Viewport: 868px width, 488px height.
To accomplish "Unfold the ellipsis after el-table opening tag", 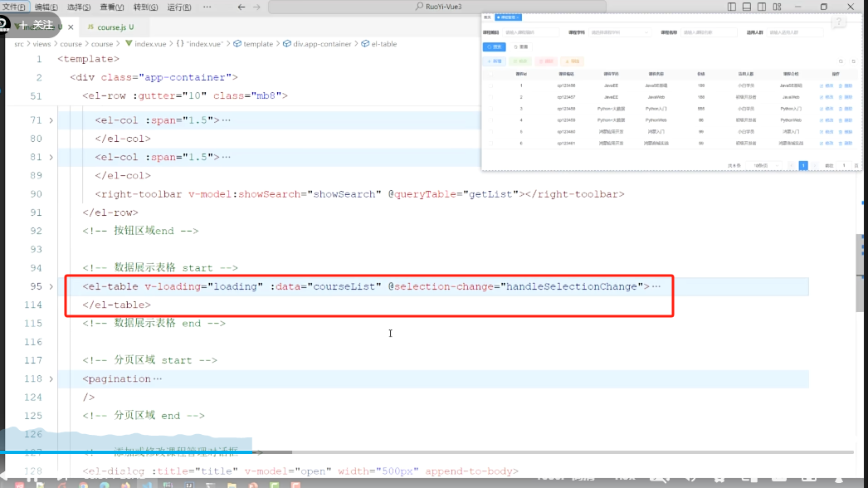I will (656, 286).
